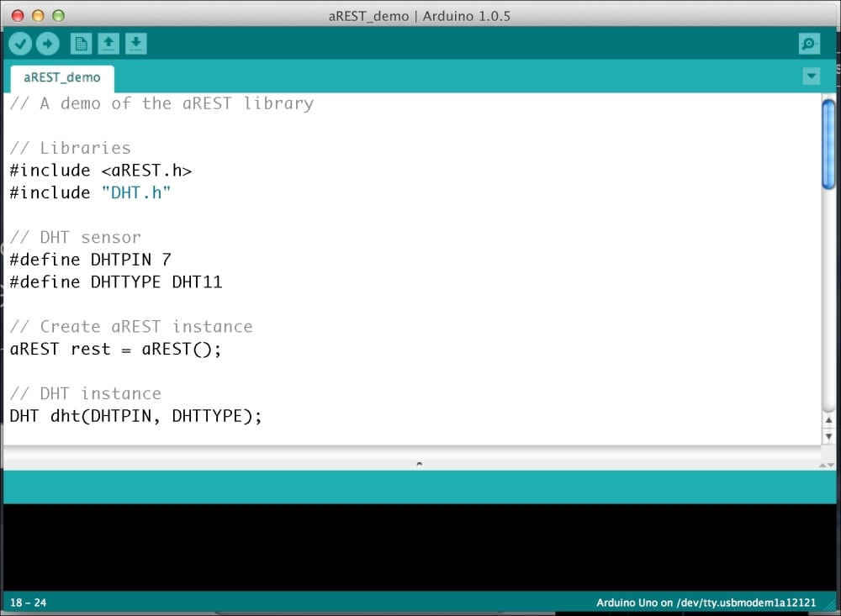
Task: Click the line "#define DHTPIN 7"
Action: click(91, 260)
